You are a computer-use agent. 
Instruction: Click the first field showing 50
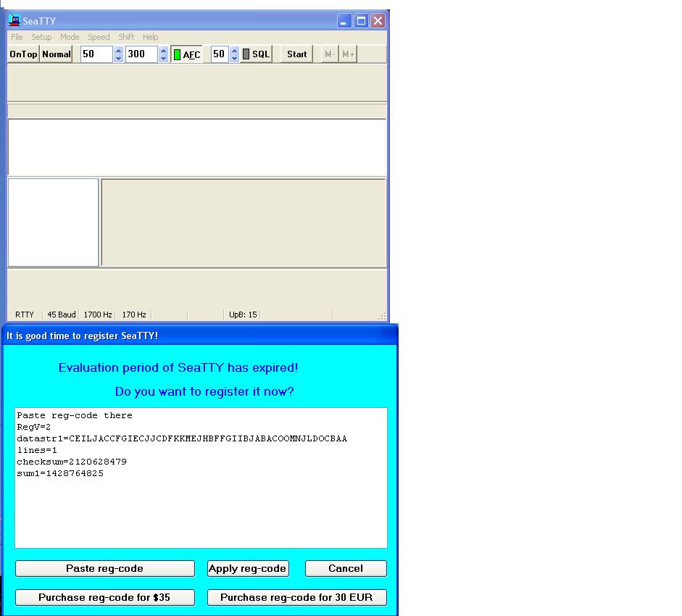[x=96, y=54]
